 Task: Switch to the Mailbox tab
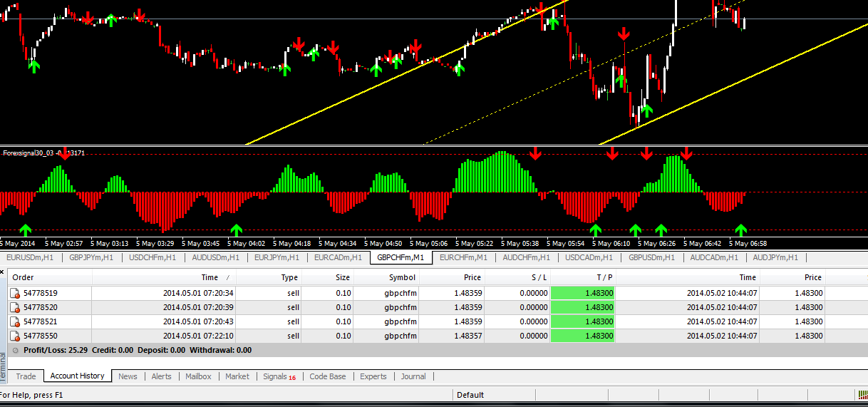[x=198, y=376]
